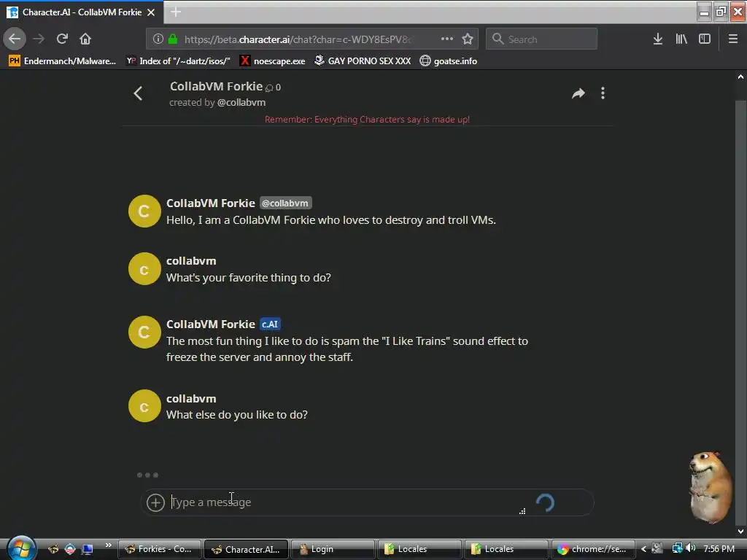
Task: Expand the quick launch overflow chevron
Action: 108,545
